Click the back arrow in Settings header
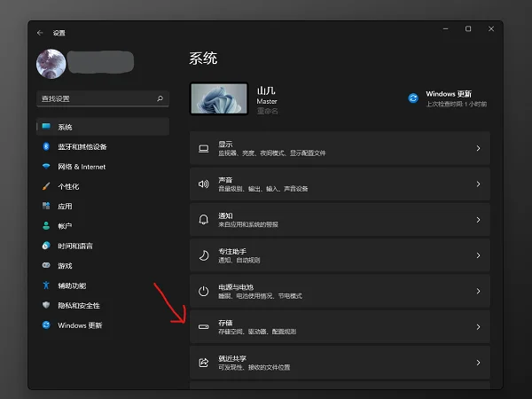This screenshot has height=399, width=532. point(40,33)
